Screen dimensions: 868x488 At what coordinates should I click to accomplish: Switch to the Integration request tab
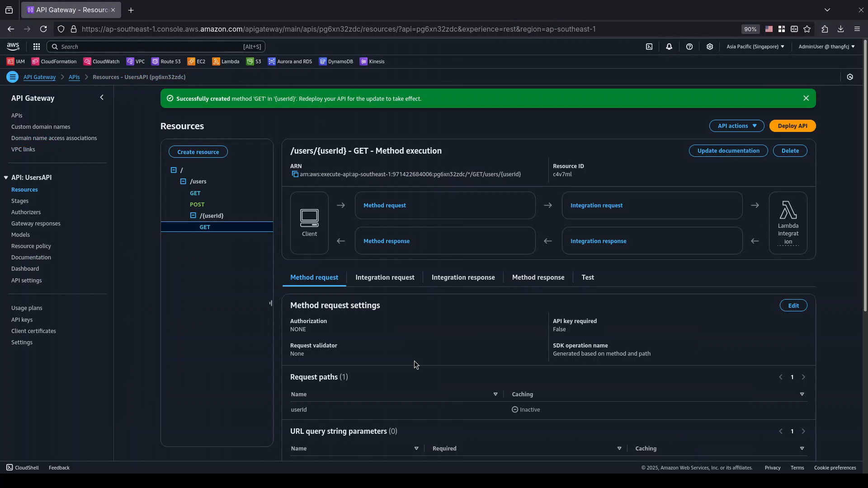click(x=385, y=277)
